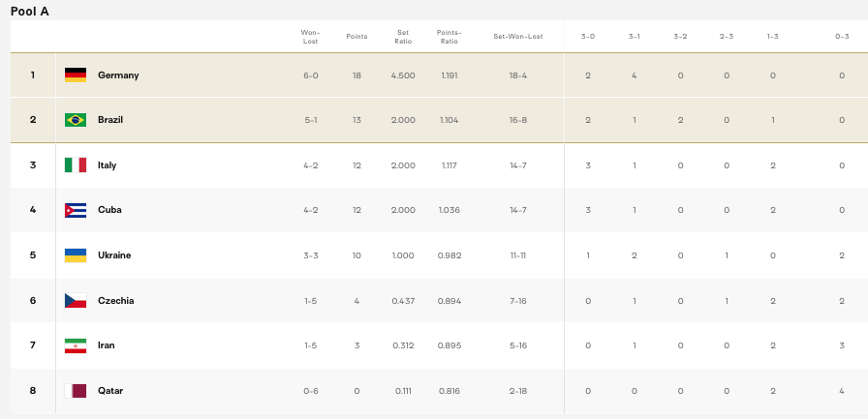Click the Iran flag icon
868x419 pixels.
click(x=76, y=345)
